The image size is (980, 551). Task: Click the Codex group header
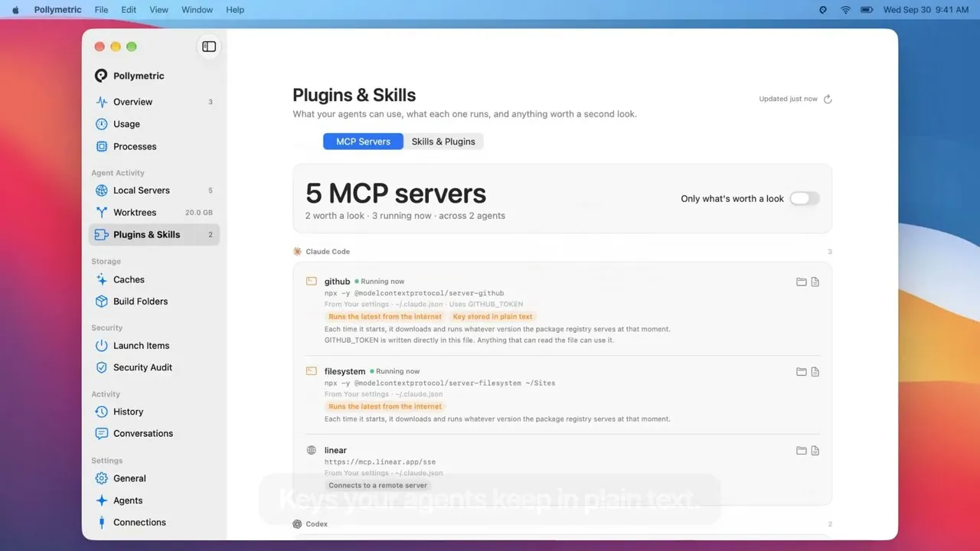coord(310,524)
